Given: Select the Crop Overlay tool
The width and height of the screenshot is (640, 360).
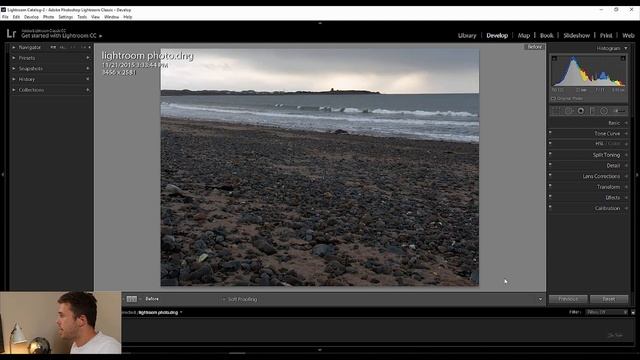Looking at the screenshot, I should [556, 111].
